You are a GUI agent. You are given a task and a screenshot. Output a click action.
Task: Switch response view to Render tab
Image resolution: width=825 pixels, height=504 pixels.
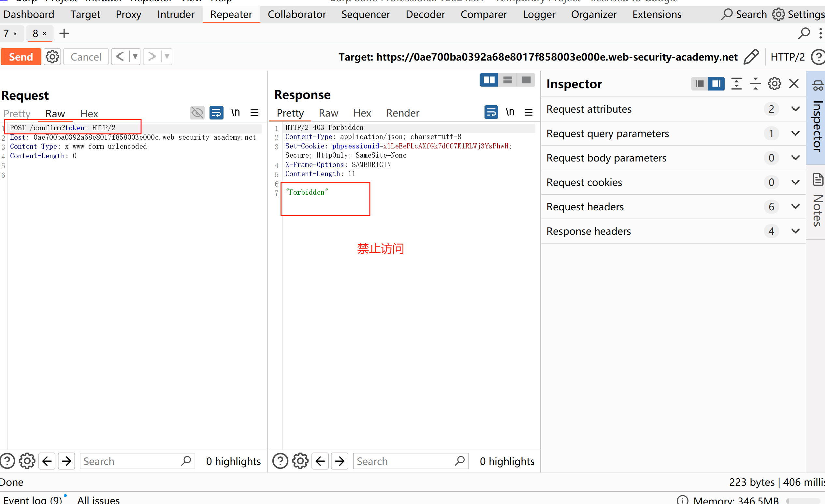pyautogui.click(x=402, y=113)
